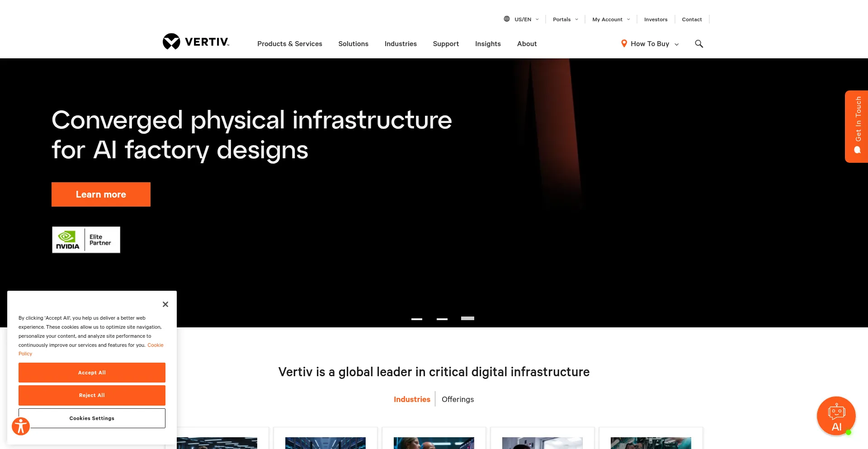Open the Solutions menu
This screenshot has height=449, width=868.
(354, 44)
